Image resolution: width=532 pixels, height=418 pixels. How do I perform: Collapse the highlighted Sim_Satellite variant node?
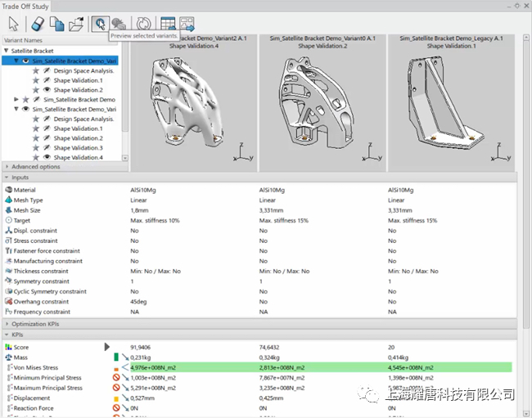point(16,61)
